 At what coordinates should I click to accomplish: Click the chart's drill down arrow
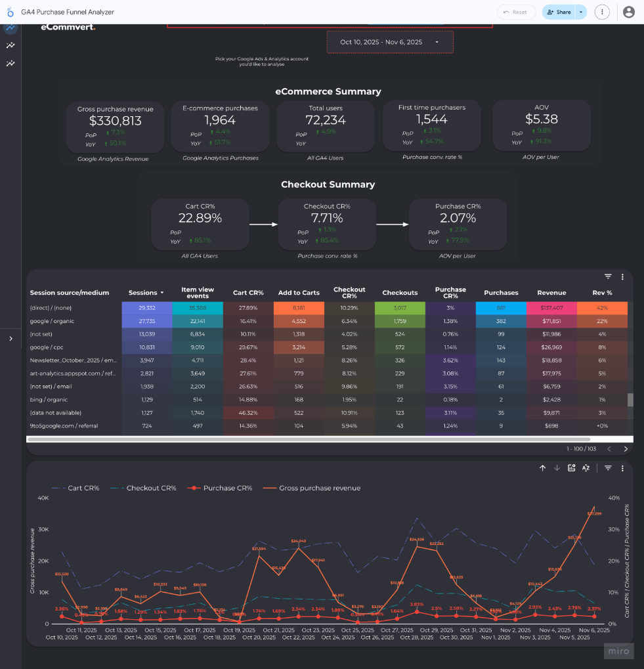click(x=557, y=468)
